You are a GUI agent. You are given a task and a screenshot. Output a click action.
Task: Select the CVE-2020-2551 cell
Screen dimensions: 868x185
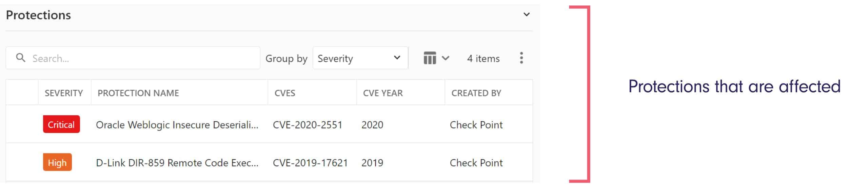coord(307,125)
